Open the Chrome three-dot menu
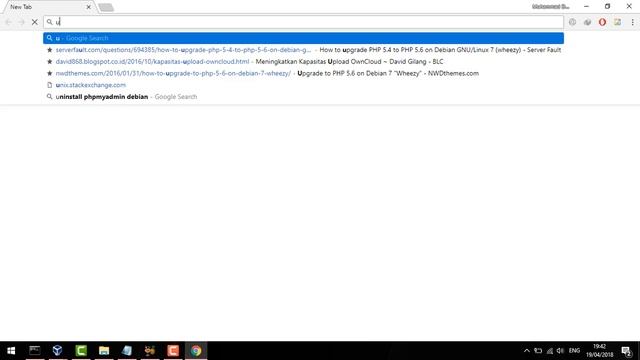 pos(632,22)
